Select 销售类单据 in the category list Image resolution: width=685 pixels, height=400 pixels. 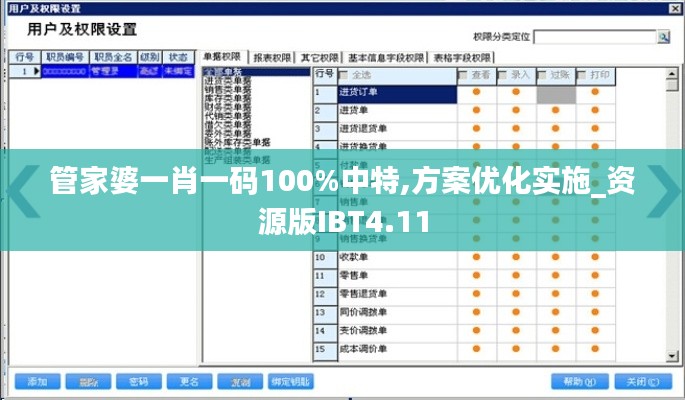point(228,89)
